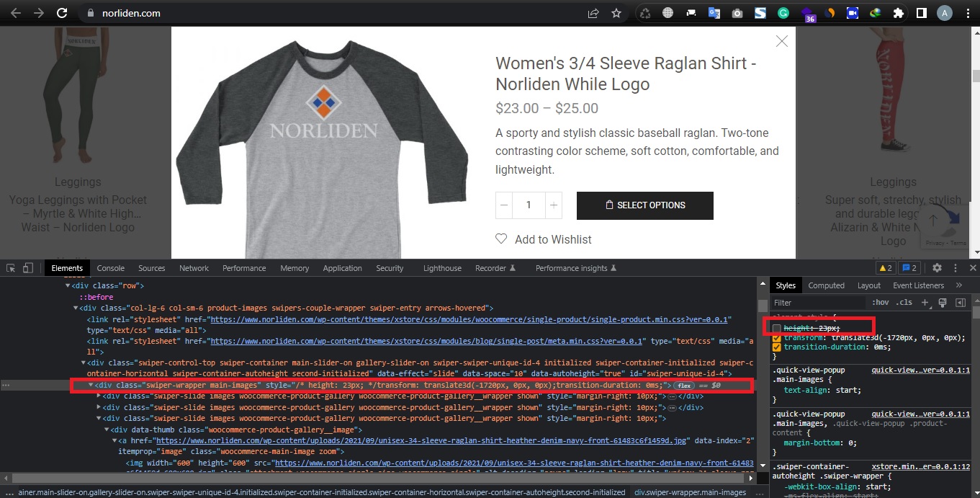
Task: Toggle the browser side panel icon
Action: (921, 13)
